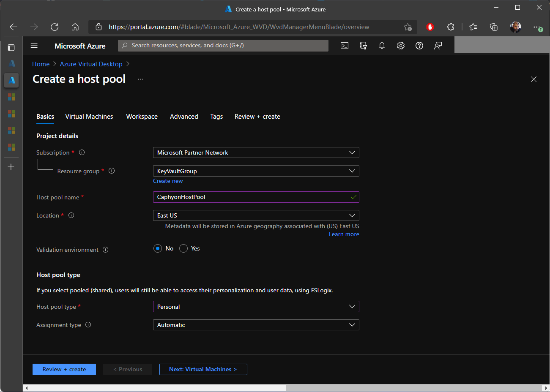Focus the Azure search resources box
This screenshot has height=392, width=550.
point(223,46)
